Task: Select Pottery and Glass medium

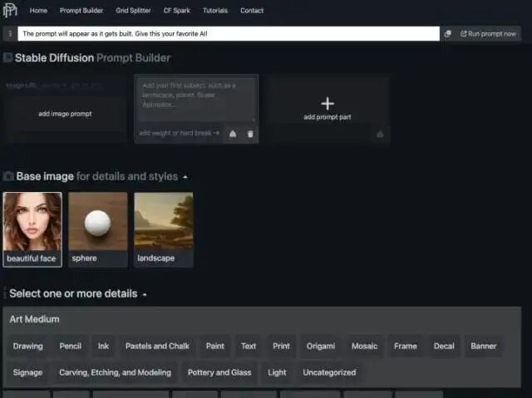Action: coord(219,372)
